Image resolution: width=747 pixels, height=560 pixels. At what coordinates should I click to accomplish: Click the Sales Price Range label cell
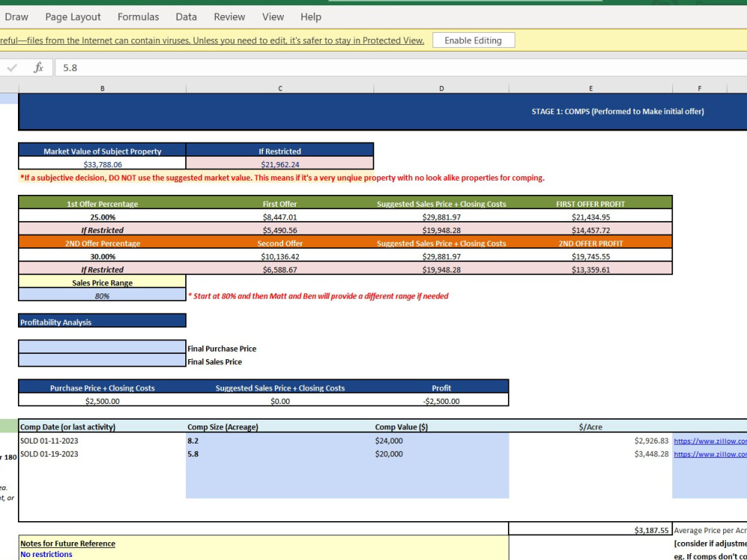(102, 282)
